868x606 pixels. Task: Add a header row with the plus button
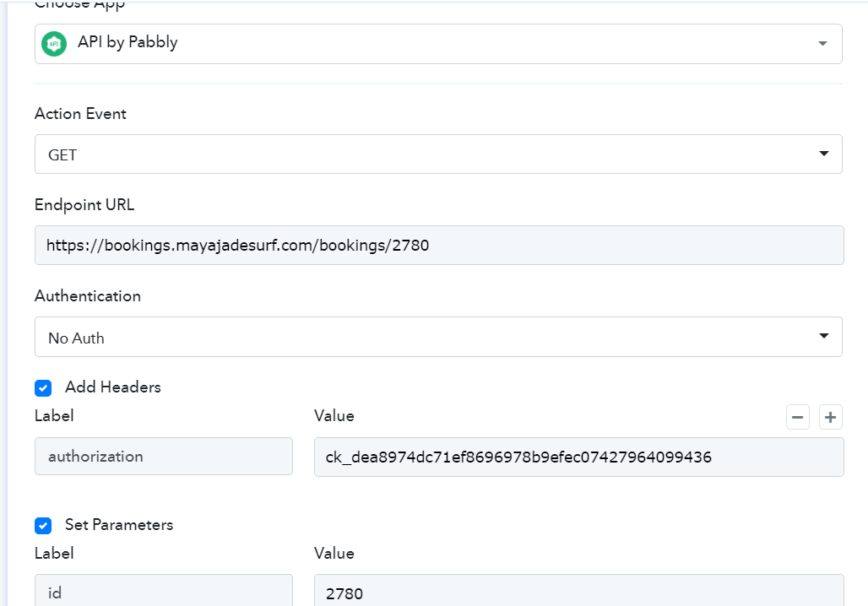click(831, 417)
